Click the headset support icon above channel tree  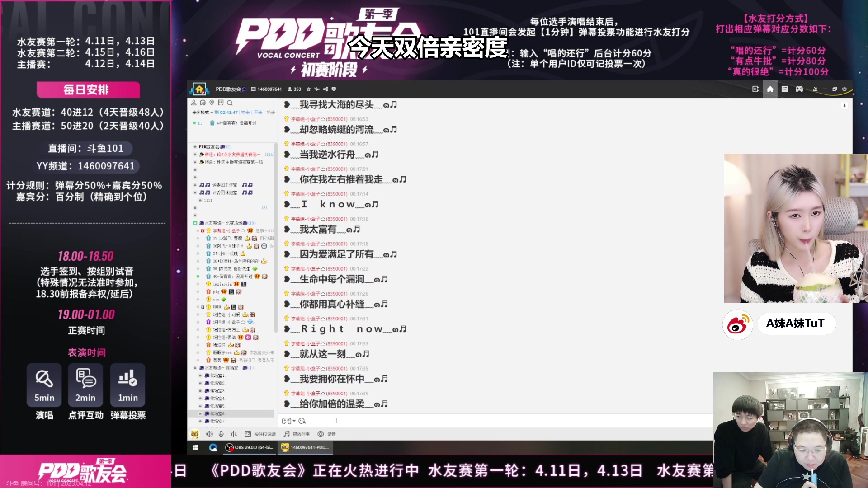pos(203,103)
